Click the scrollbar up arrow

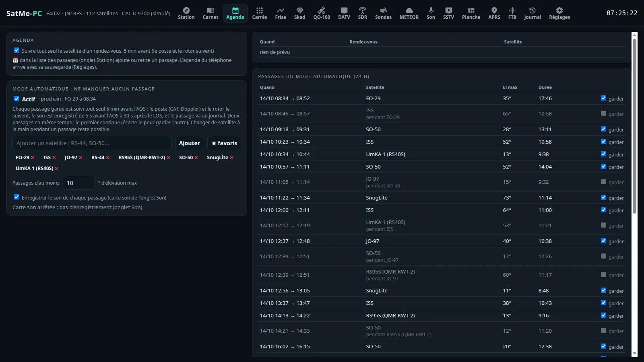[x=634, y=35]
